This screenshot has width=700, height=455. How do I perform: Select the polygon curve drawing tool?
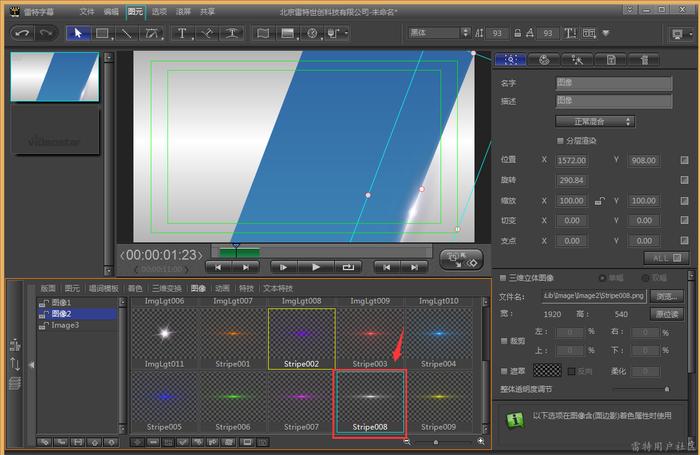[152, 33]
